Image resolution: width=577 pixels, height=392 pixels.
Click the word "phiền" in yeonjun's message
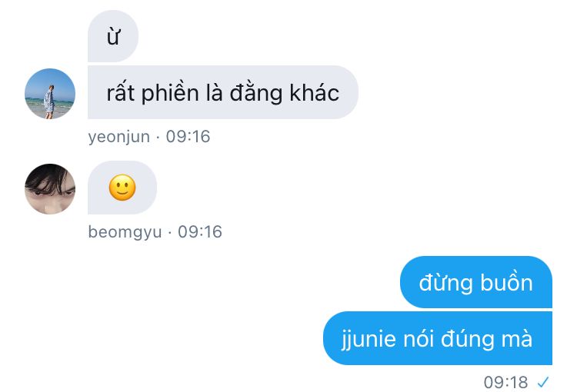170,94
